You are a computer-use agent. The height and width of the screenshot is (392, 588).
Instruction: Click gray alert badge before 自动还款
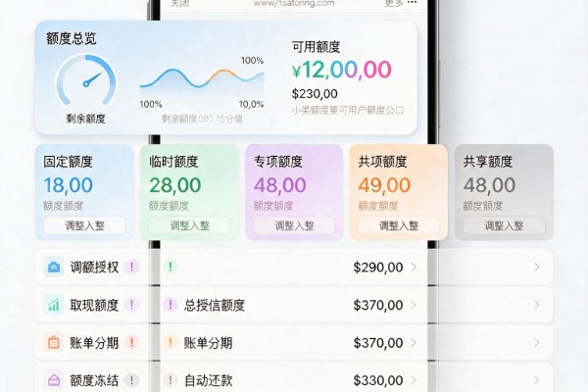pos(171,380)
